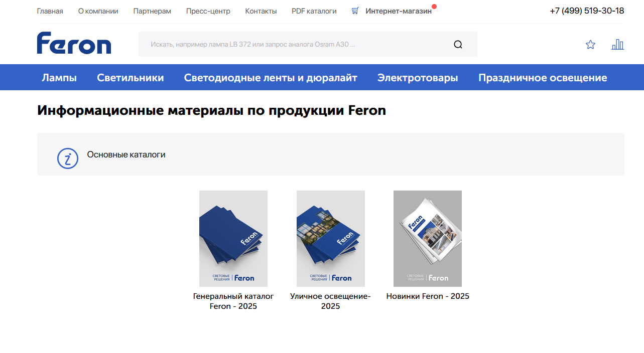Click the Уличное освещение-2025 title
This screenshot has width=644, height=353.
tap(330, 301)
